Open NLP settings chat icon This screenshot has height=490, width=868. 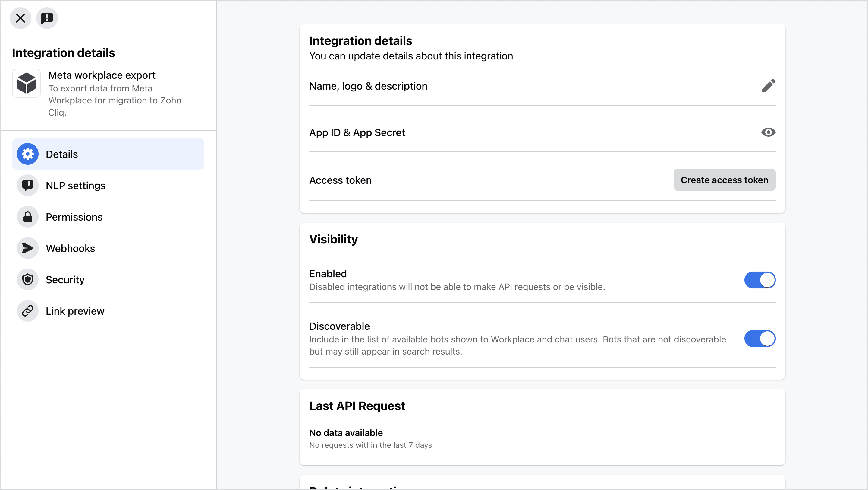pos(28,186)
